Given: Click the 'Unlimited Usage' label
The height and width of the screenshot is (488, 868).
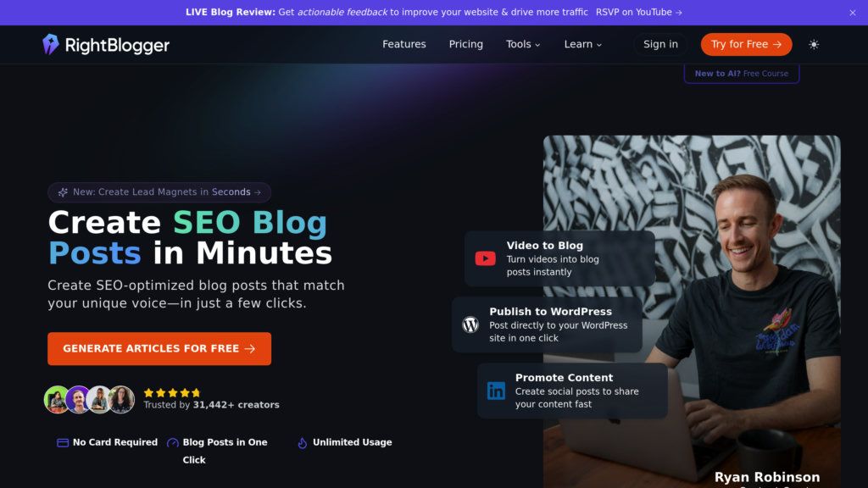Looking at the screenshot, I should 352,442.
